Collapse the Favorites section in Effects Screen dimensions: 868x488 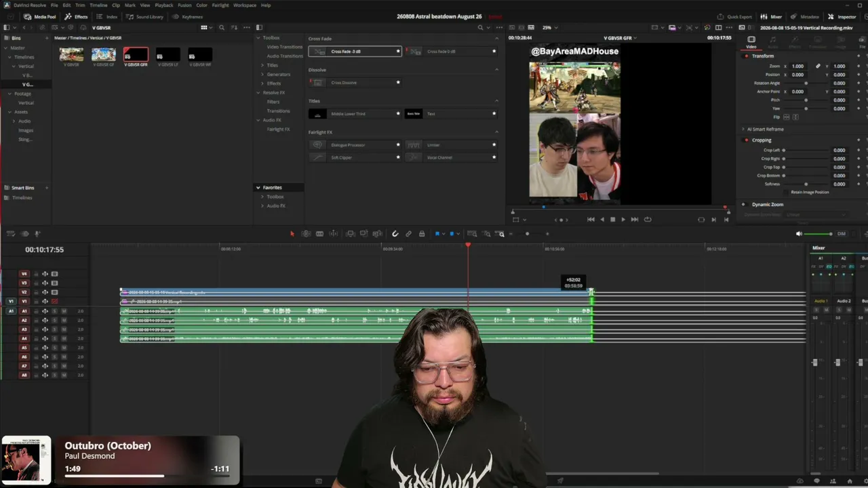coord(258,188)
